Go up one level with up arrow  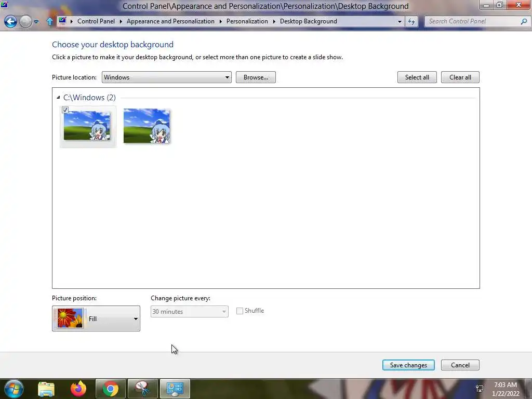point(49,21)
